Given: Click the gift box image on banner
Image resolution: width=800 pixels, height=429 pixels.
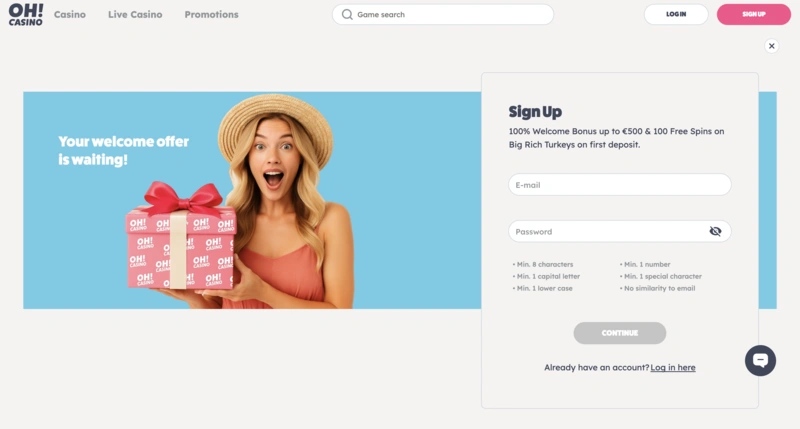Looking at the screenshot, I should click(181, 237).
